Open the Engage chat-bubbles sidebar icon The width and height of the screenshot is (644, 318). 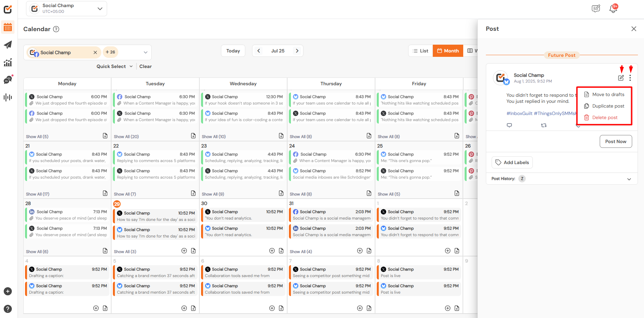coord(8,80)
